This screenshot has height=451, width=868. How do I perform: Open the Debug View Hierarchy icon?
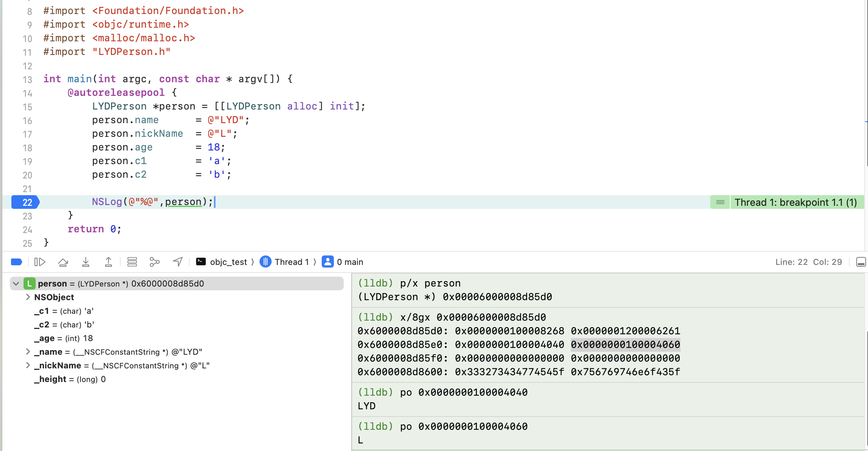132,262
